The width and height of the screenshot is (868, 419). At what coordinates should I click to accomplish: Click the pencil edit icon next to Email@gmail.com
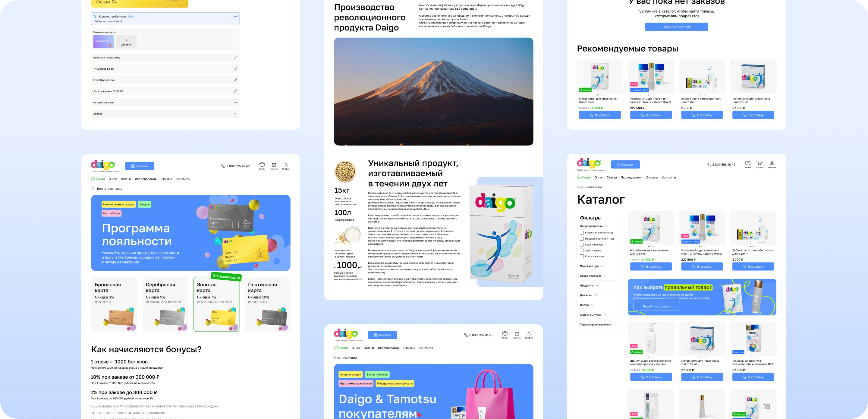coord(235,80)
